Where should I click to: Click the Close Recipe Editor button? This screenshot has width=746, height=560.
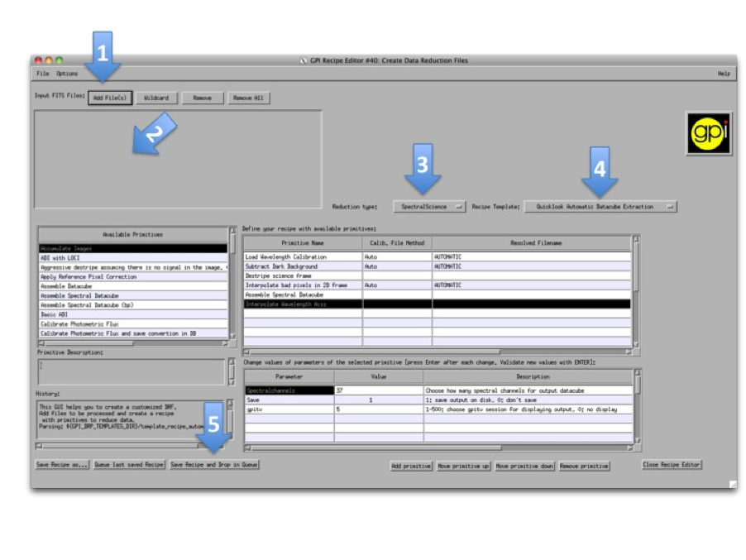pos(672,465)
